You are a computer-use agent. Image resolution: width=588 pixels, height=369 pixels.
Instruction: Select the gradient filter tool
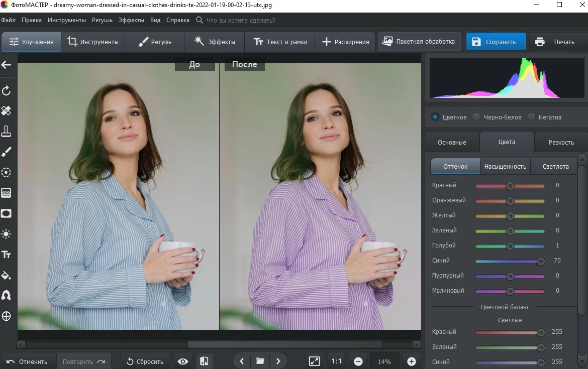(x=6, y=193)
